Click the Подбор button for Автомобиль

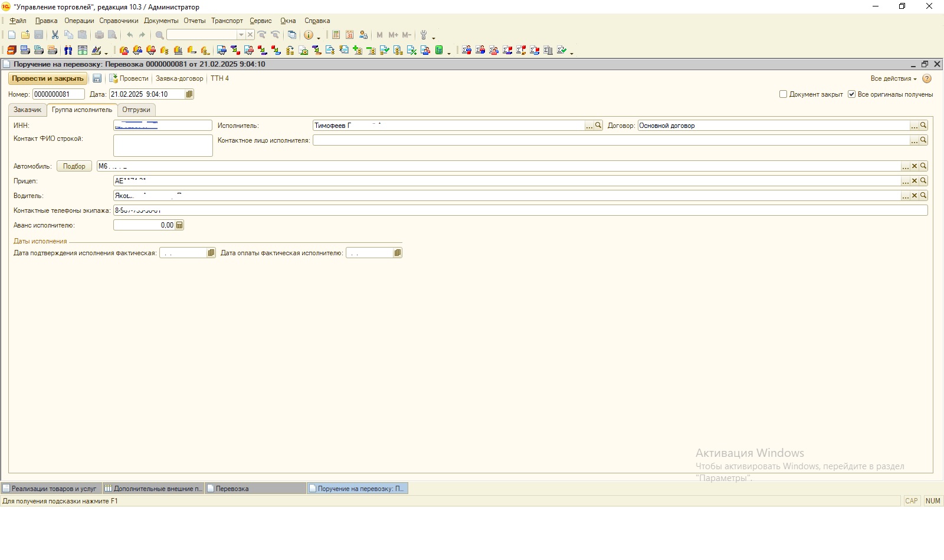74,166
